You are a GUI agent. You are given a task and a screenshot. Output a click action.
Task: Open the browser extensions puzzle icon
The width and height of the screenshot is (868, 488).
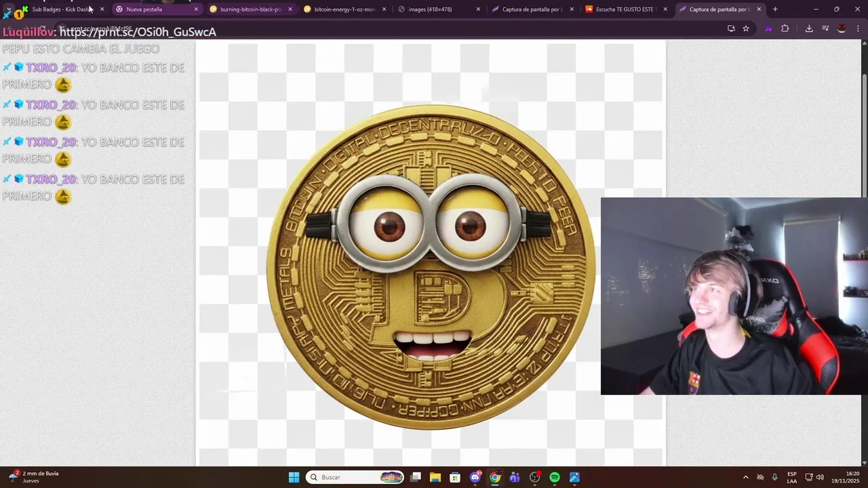pos(785,28)
